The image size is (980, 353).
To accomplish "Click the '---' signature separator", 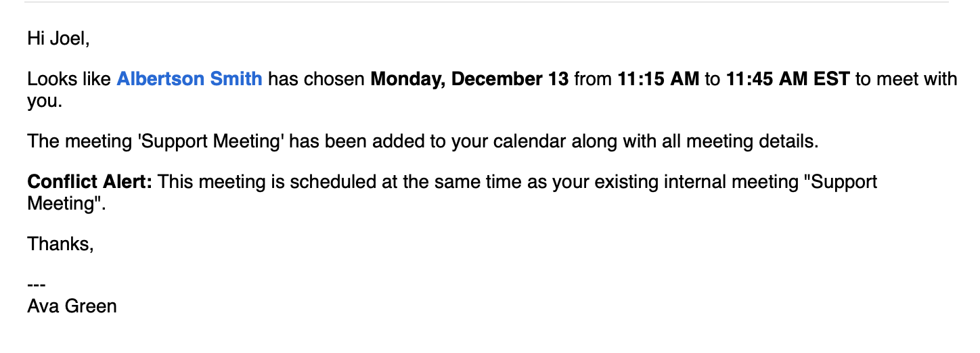I will click(x=36, y=285).
